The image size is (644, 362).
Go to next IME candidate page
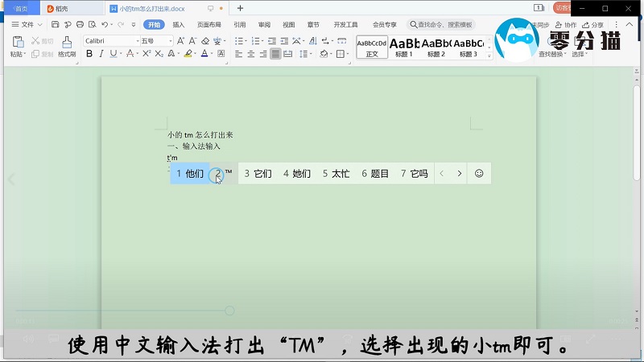pyautogui.click(x=459, y=174)
